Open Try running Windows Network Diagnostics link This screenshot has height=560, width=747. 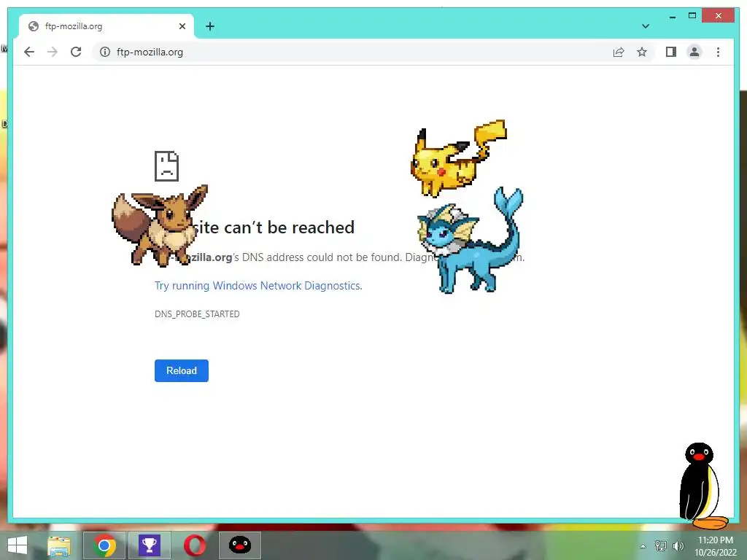(x=258, y=286)
